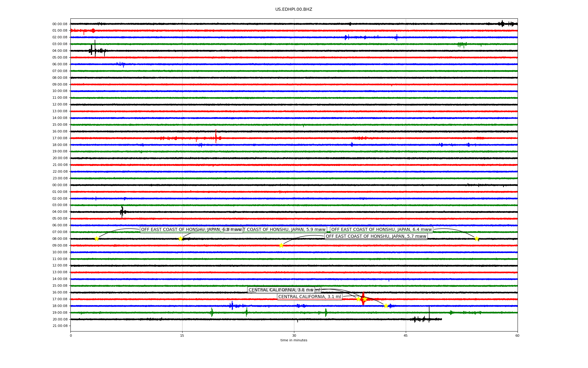The width and height of the screenshot is (588, 368).
Task: Click the Honshu Japan 6.4 mww label
Action: click(x=381, y=229)
